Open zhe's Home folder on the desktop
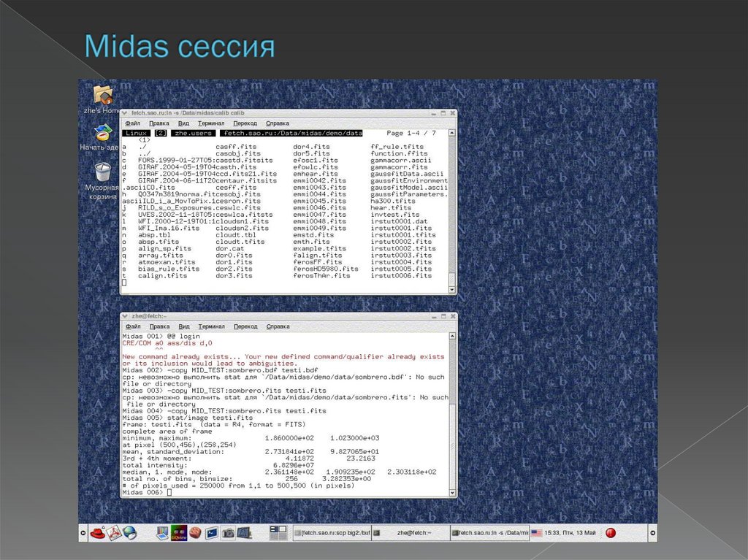Screen dimensions: 748x560 (x=102, y=96)
